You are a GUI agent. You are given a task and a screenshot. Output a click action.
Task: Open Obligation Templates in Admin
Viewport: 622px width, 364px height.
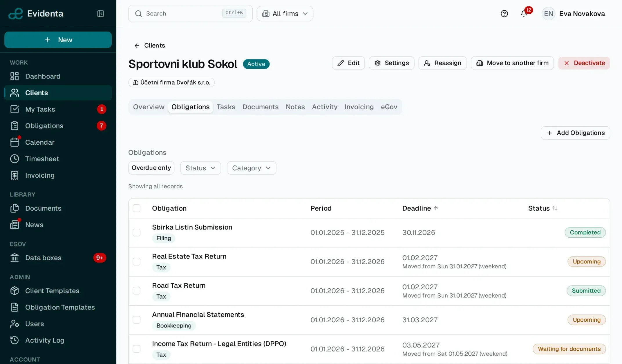[x=58, y=307]
